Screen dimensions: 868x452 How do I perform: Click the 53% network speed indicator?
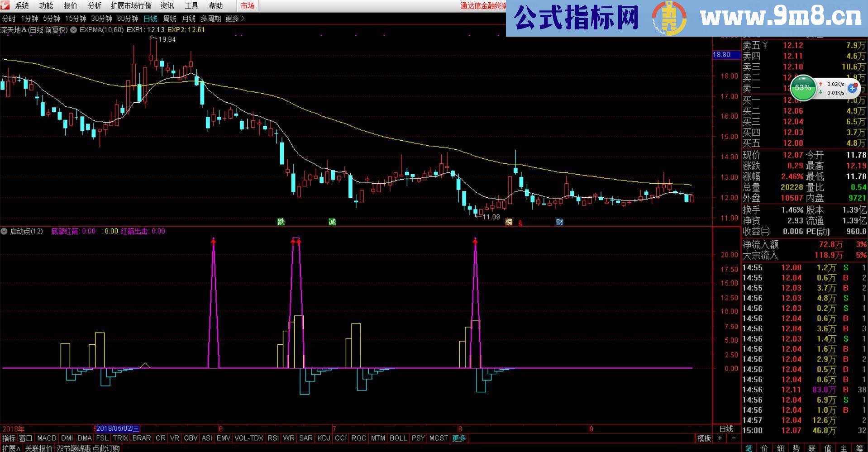(x=803, y=88)
